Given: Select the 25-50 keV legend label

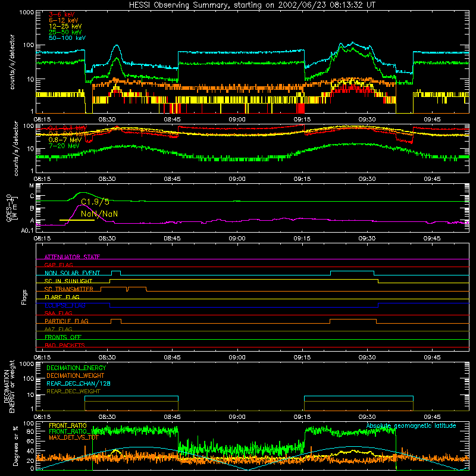Looking at the screenshot, I should (65, 32).
